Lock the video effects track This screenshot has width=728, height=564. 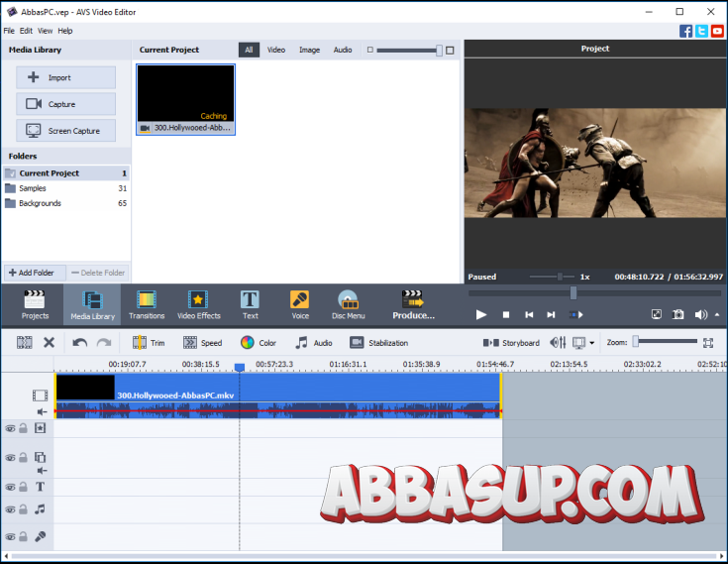(x=23, y=428)
